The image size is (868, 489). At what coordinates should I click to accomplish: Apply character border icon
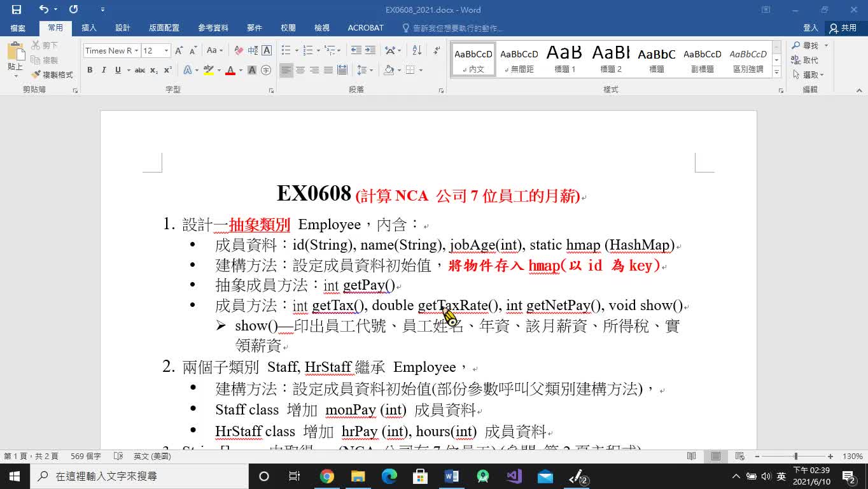point(267,50)
